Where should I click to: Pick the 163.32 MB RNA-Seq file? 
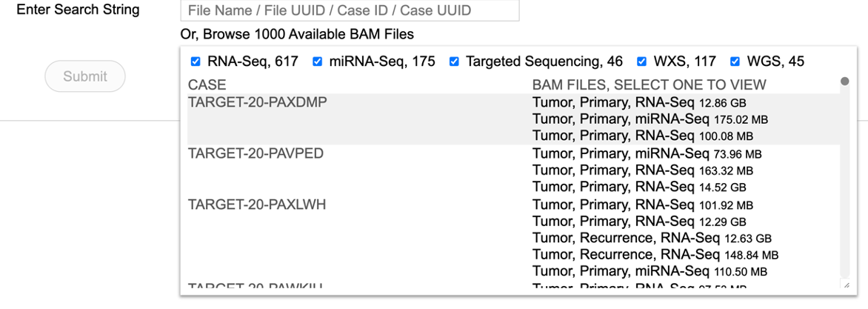pos(642,171)
